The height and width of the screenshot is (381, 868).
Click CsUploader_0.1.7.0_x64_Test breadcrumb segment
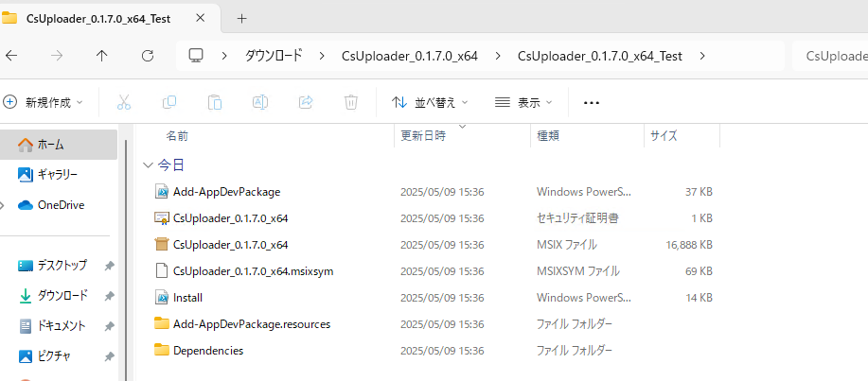point(600,56)
